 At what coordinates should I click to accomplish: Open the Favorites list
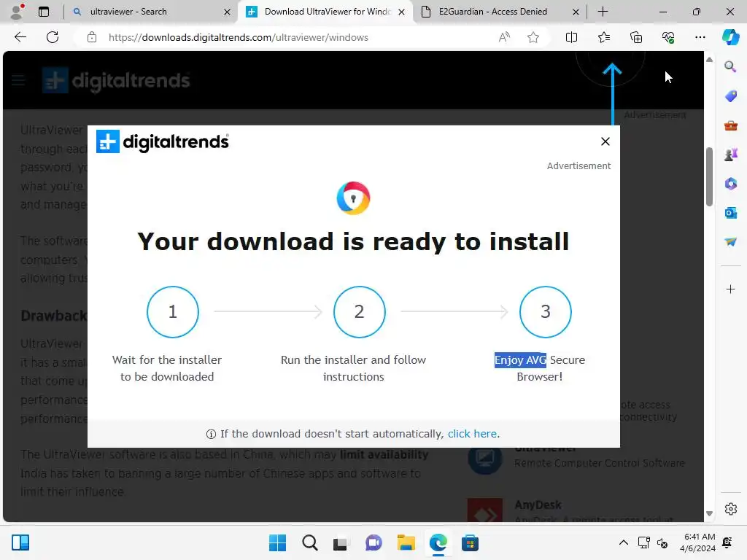point(603,37)
